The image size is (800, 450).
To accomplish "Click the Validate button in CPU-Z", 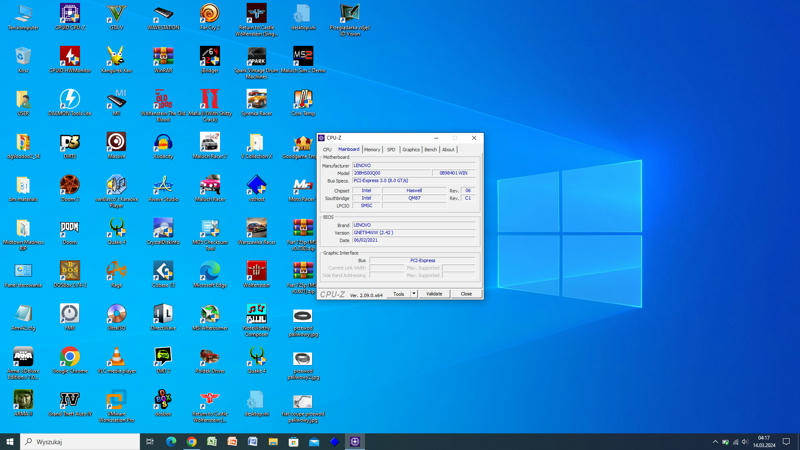I will pyautogui.click(x=434, y=294).
